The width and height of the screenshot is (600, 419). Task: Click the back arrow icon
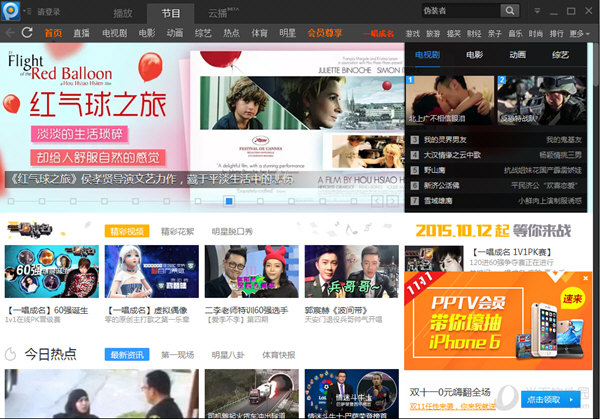(x=10, y=33)
